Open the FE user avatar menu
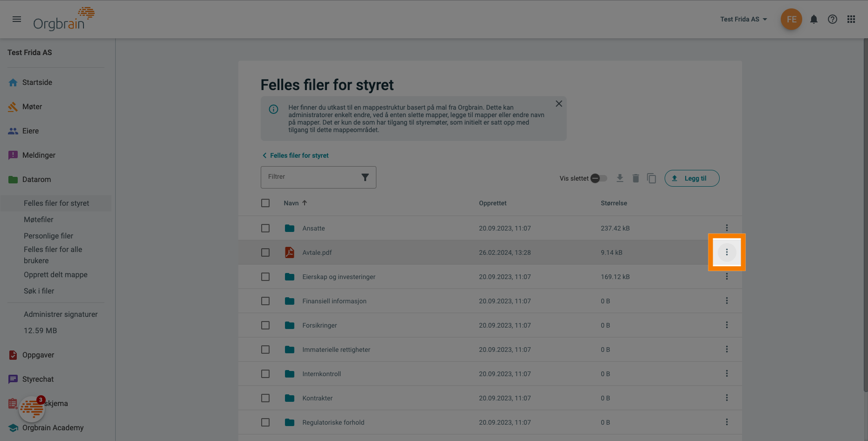The image size is (868, 441). [x=792, y=19]
